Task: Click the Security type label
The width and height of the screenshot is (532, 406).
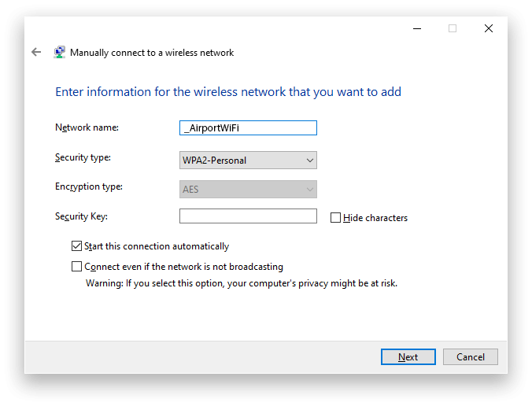Action: tap(83, 157)
